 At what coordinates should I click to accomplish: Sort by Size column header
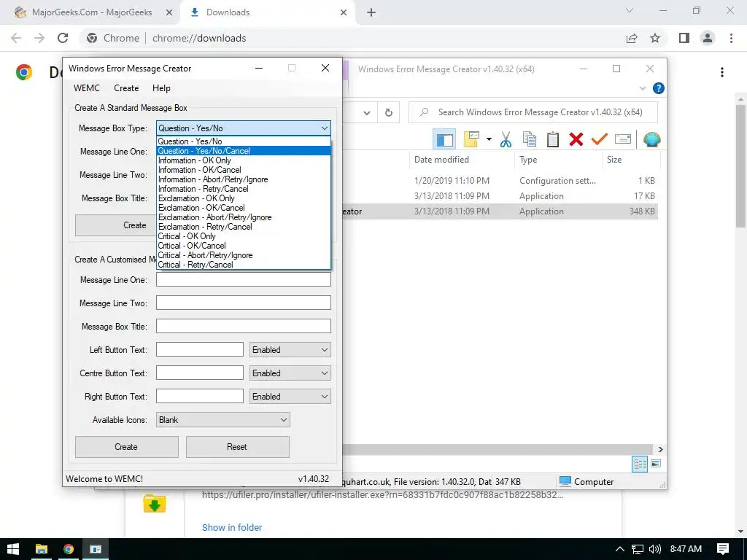pos(631,160)
